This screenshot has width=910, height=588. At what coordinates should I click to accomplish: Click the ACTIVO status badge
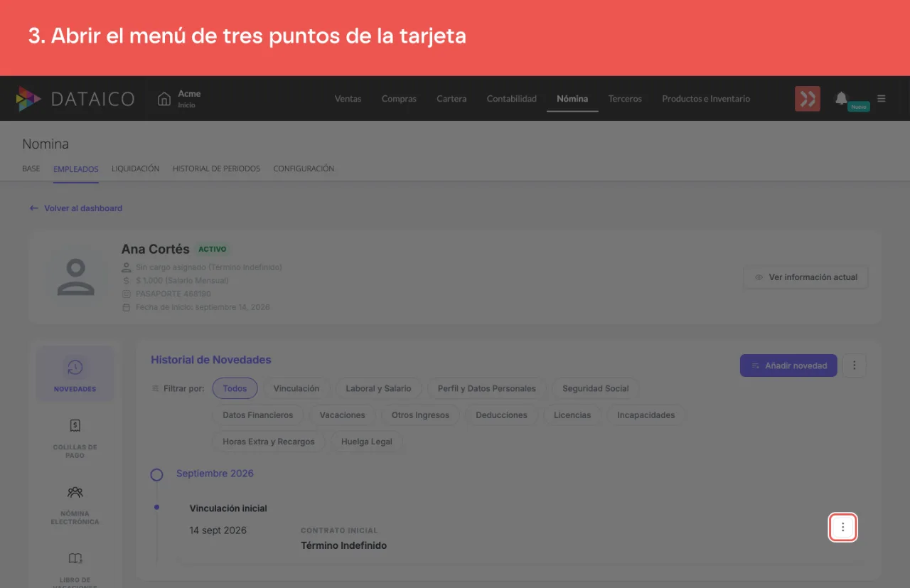[213, 250]
